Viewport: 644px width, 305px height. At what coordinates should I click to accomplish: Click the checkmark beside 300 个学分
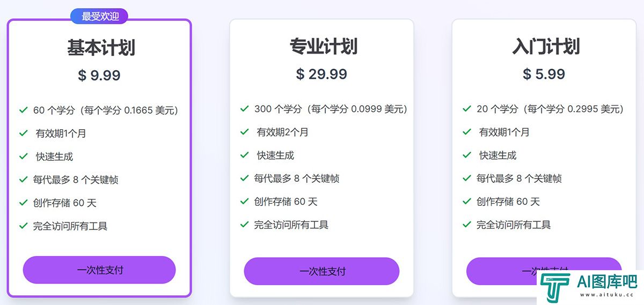[244, 109]
